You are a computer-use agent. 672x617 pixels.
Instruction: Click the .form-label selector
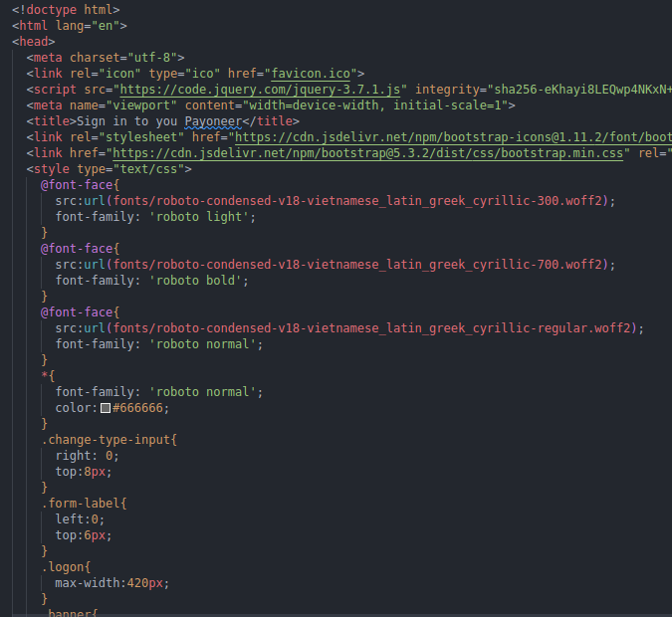[x=84, y=503]
